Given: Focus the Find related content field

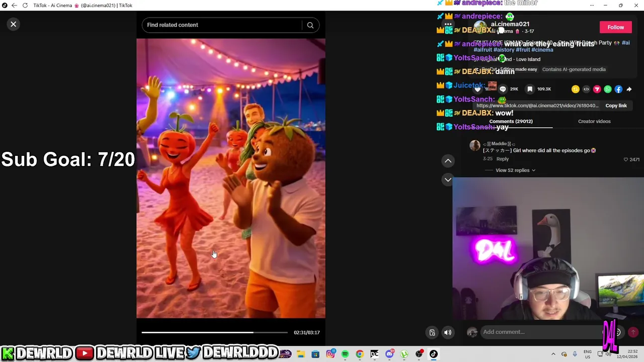Looking at the screenshot, I should 222,25.
